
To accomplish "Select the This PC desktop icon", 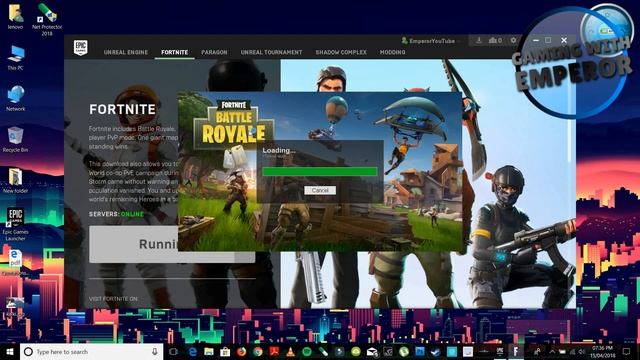I will click(x=15, y=58).
